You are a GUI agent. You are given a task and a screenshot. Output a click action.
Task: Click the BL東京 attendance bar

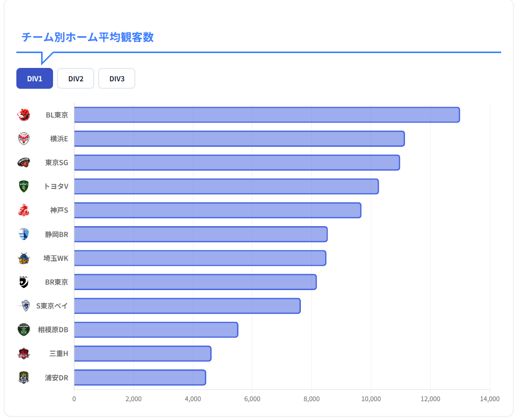pos(267,115)
